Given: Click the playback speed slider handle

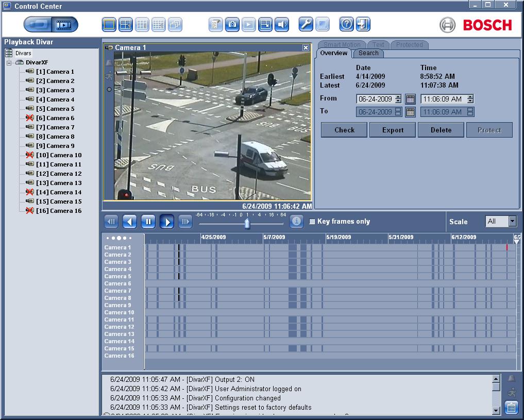Looking at the screenshot, I should (247, 224).
